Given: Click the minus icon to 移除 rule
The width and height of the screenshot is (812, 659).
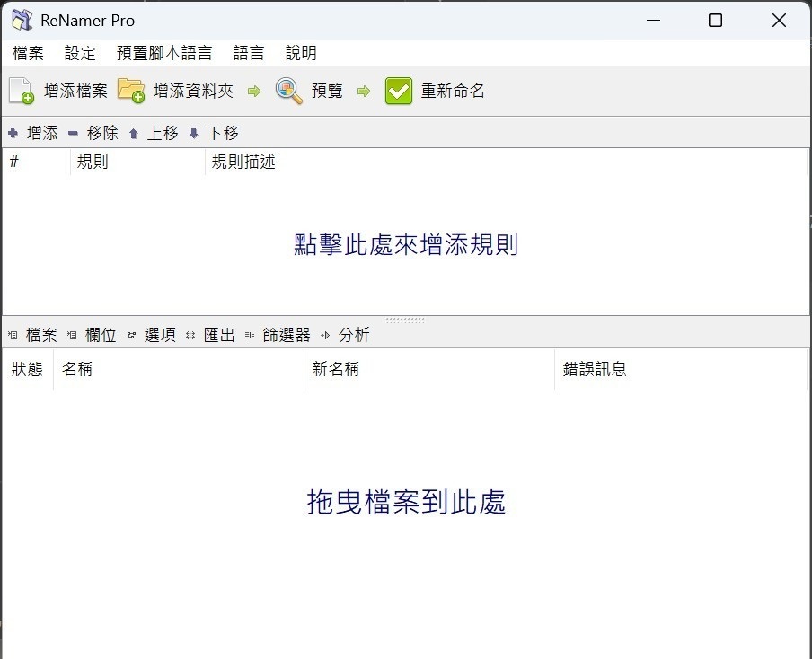Looking at the screenshot, I should [x=73, y=134].
